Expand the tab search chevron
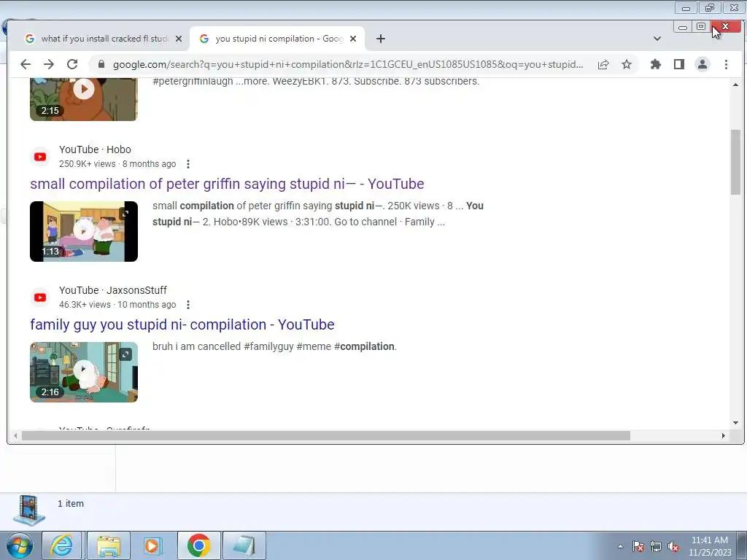 [657, 39]
